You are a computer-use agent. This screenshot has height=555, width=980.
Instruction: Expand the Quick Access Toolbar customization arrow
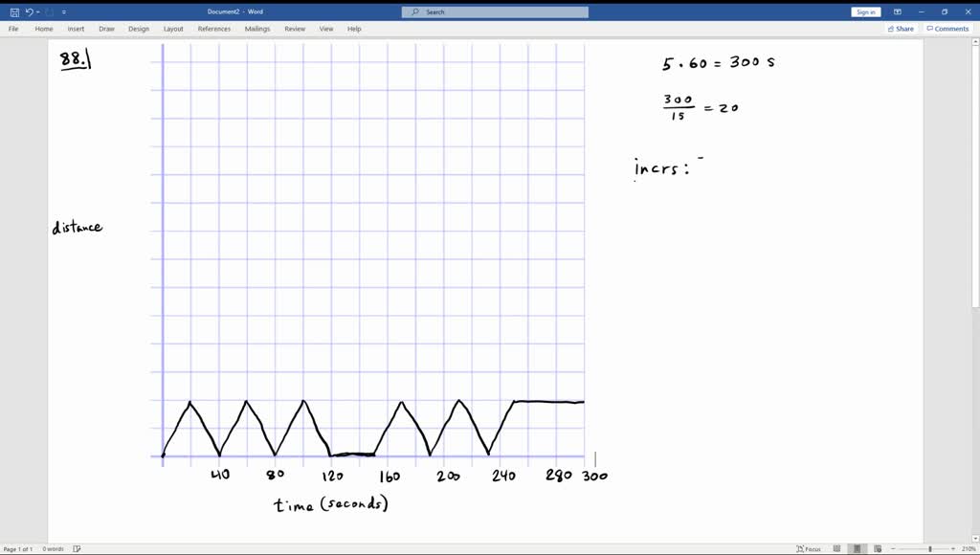click(x=63, y=11)
